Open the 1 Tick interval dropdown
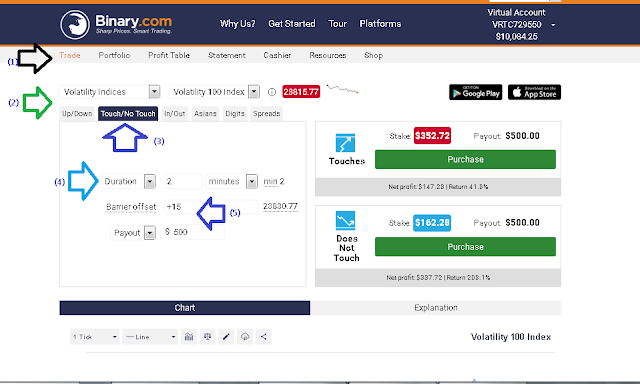The image size is (640, 384). [x=95, y=337]
